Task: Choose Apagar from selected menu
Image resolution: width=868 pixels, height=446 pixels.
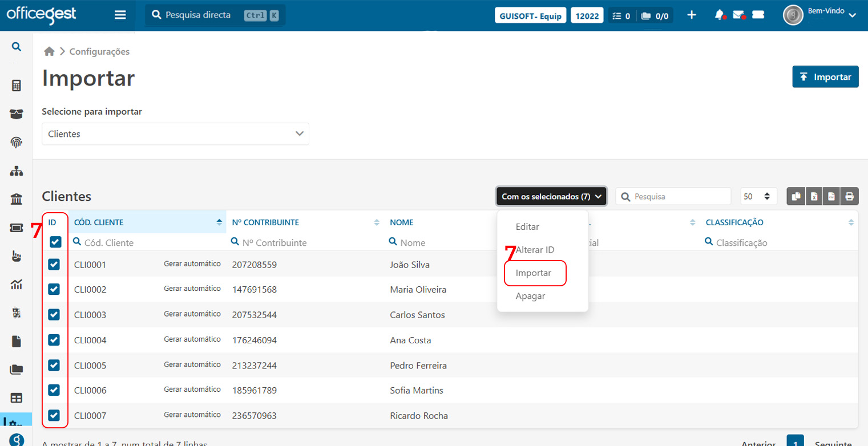Action: pos(530,296)
